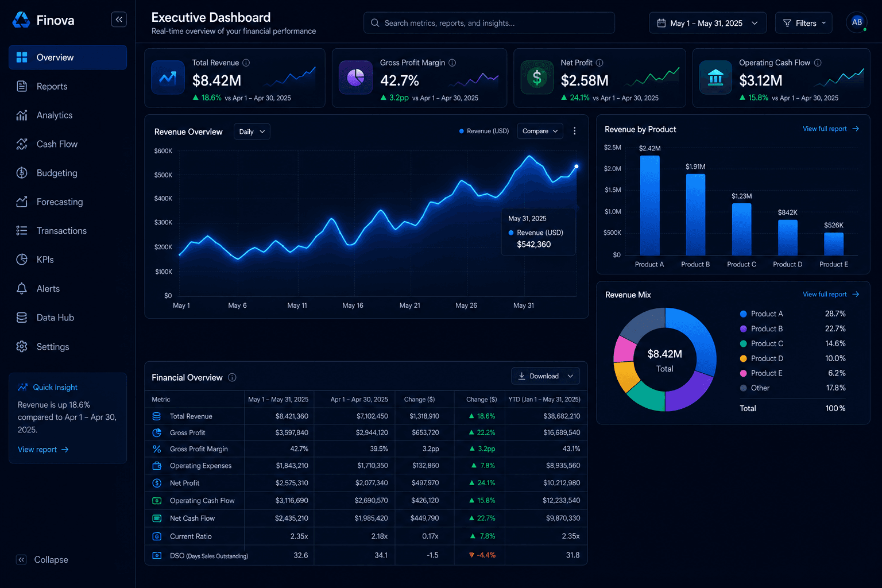This screenshot has height=588, width=882.
Task: Focus the search metrics input field
Action: pyautogui.click(x=489, y=23)
